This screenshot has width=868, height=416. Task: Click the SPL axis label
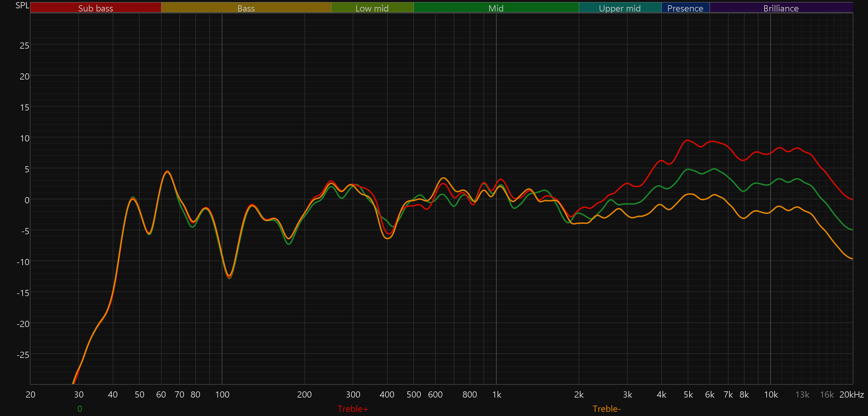[22, 6]
